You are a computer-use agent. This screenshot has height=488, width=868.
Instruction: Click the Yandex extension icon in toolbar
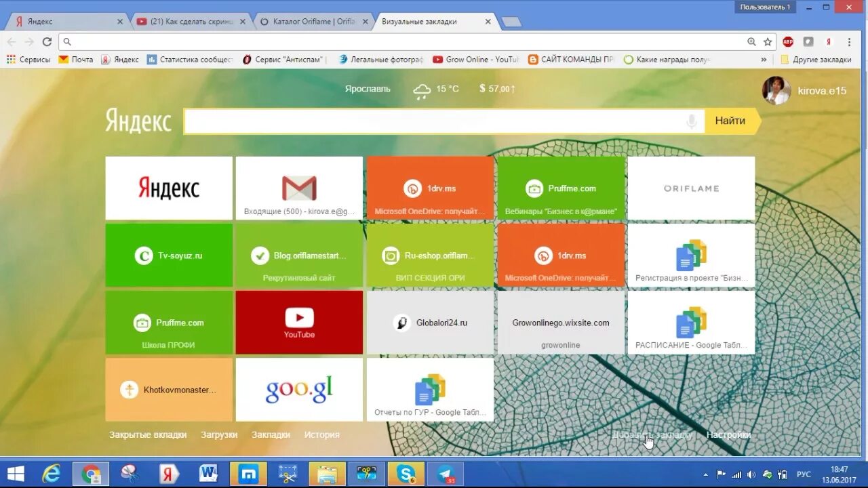tap(829, 41)
